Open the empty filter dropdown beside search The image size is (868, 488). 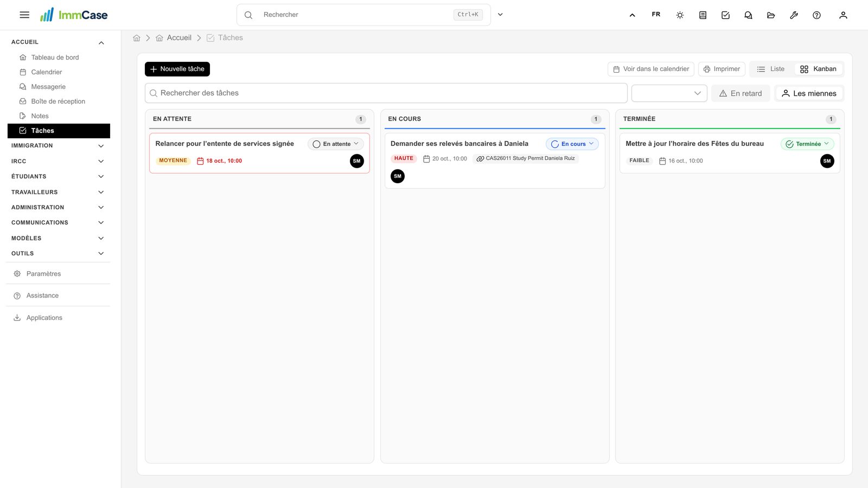669,93
